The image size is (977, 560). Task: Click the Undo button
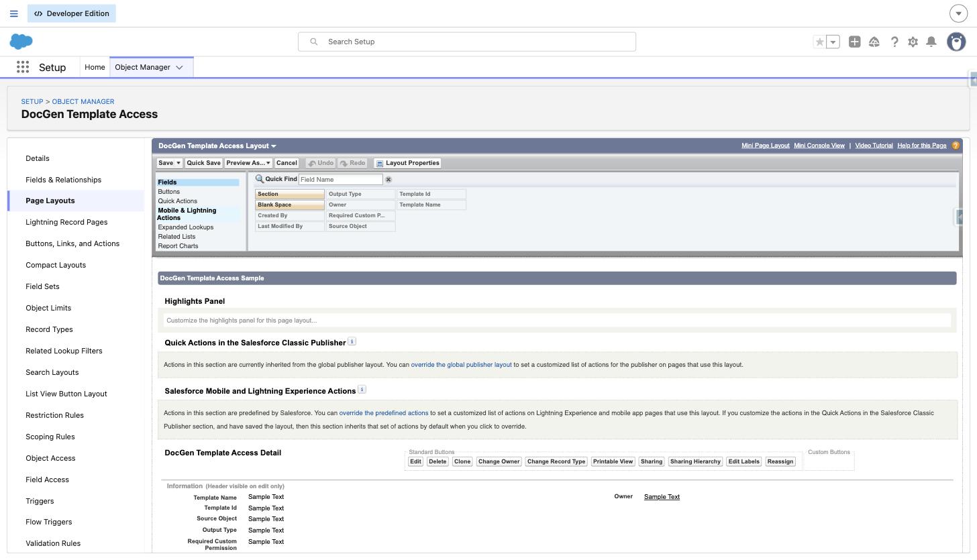click(x=321, y=163)
